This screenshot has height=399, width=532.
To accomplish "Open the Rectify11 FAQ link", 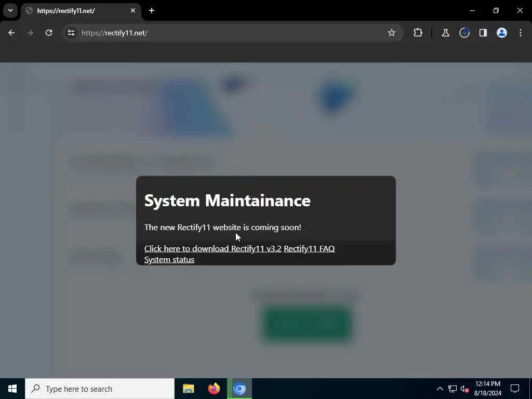I will (309, 249).
